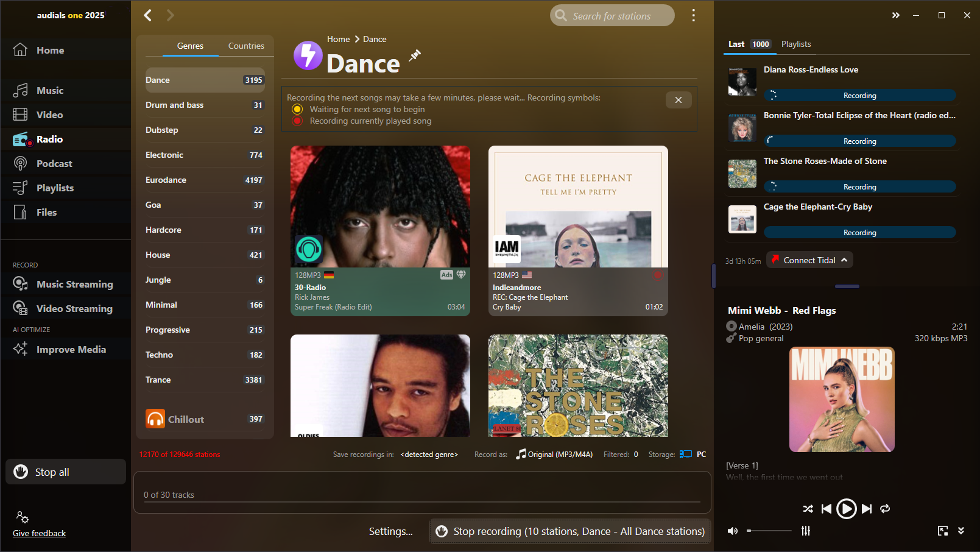Click the Stop all button
This screenshot has width=980, height=552.
tap(66, 472)
